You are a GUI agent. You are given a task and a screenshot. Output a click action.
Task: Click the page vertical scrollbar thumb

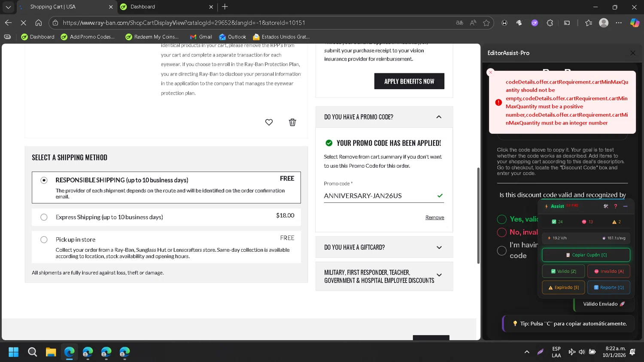[x=478, y=215]
